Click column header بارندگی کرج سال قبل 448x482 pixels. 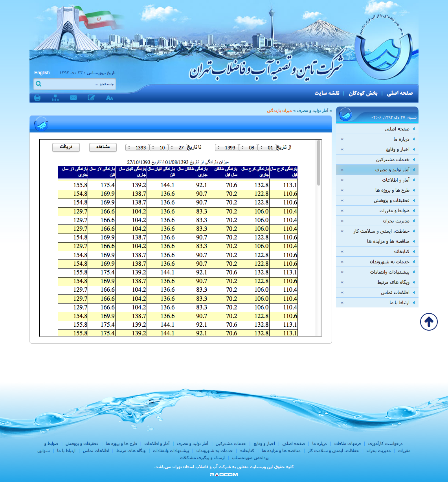click(x=284, y=172)
